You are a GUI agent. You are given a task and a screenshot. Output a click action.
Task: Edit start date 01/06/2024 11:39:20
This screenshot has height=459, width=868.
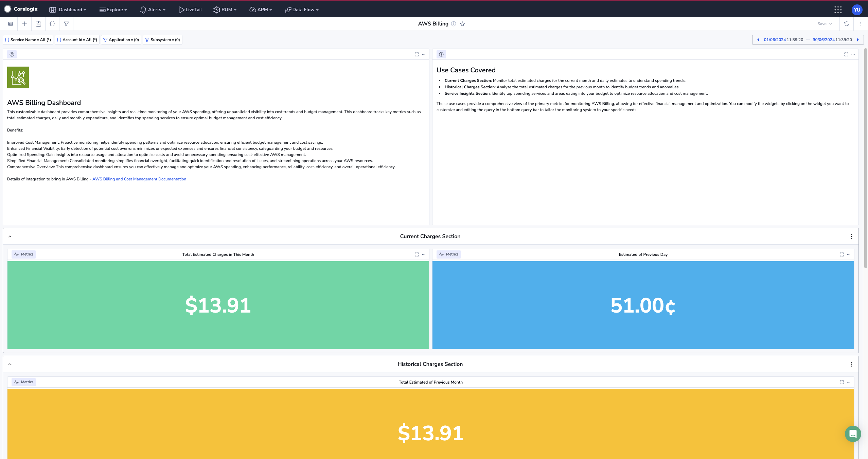[783, 40]
